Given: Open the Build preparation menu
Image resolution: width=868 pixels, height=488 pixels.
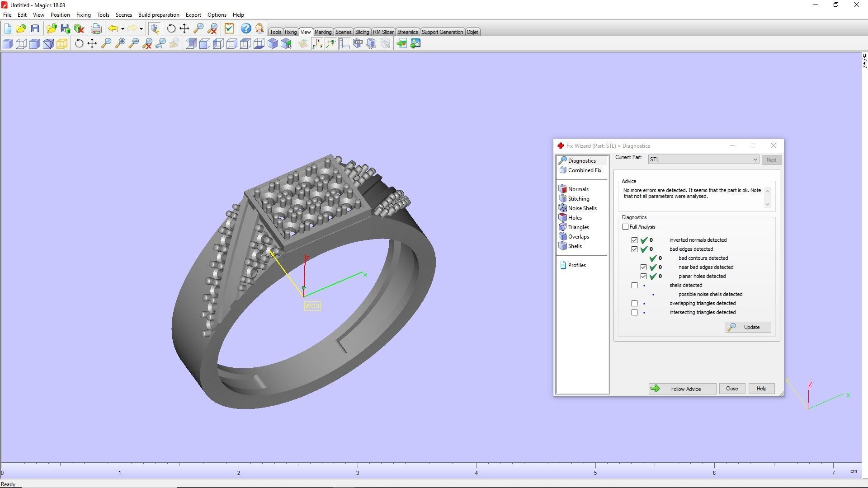Looking at the screenshot, I should (159, 15).
